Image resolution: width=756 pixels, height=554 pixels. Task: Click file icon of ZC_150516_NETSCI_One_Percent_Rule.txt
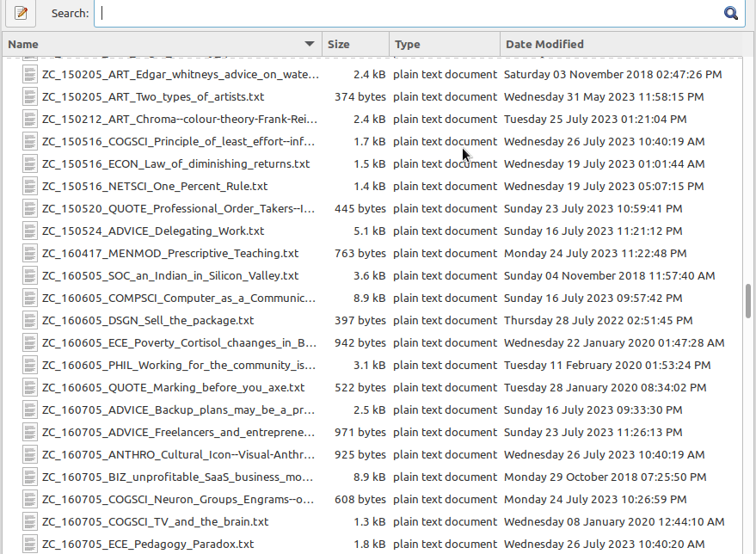(x=30, y=187)
